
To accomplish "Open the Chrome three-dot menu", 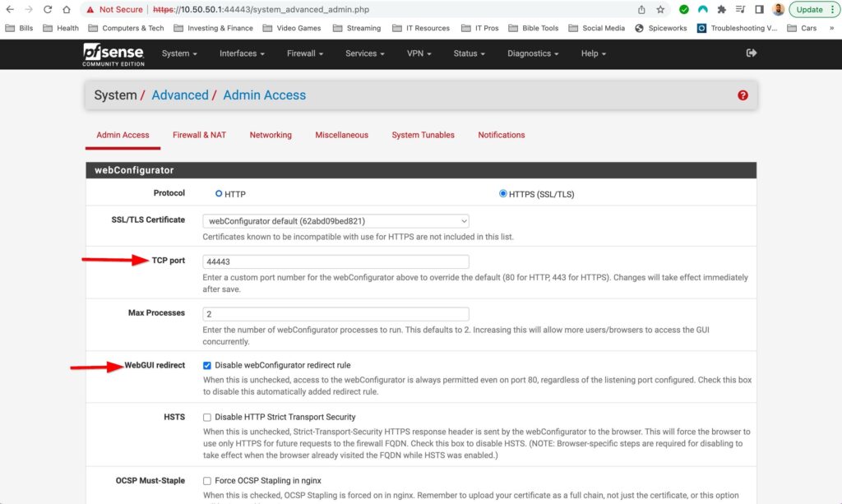I will pyautogui.click(x=833, y=10).
